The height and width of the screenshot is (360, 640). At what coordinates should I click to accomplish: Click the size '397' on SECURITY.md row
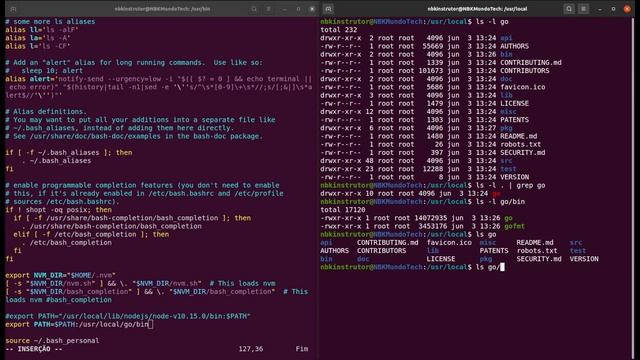[437, 153]
